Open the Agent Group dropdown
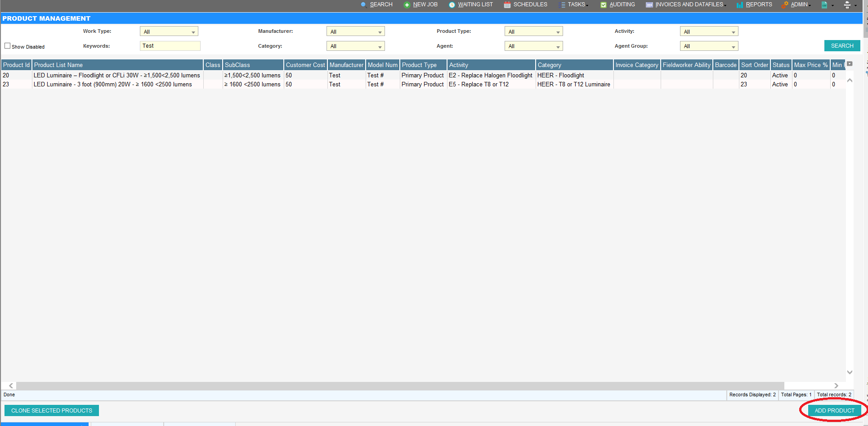 coord(709,46)
